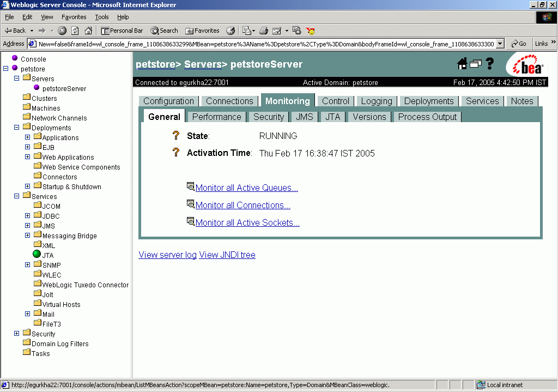
Task: Select the green JTA node icon
Action: pyautogui.click(x=37, y=254)
